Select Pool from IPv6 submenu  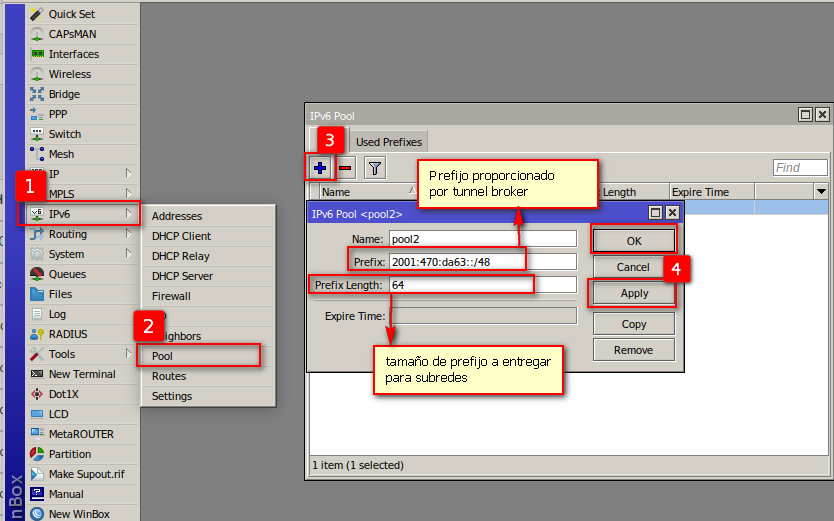click(x=162, y=356)
